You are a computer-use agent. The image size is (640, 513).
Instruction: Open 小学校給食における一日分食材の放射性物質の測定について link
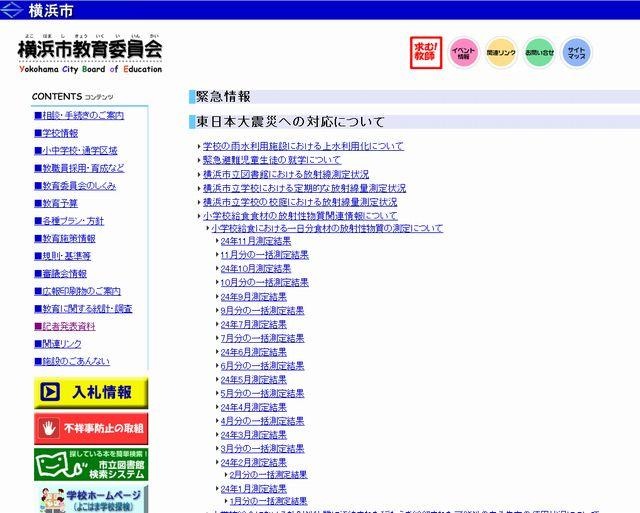pyautogui.click(x=327, y=228)
